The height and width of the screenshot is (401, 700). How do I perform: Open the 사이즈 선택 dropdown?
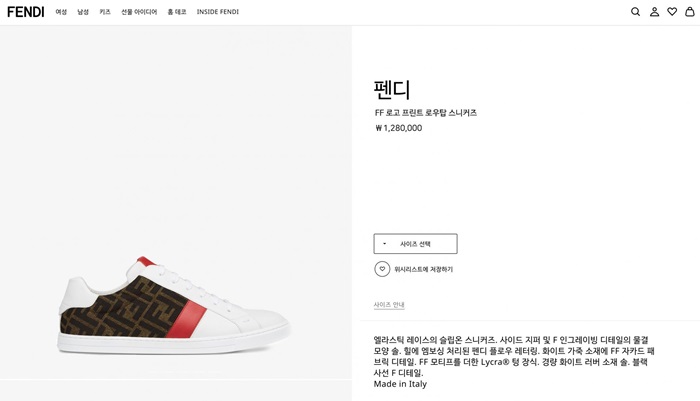(x=415, y=244)
